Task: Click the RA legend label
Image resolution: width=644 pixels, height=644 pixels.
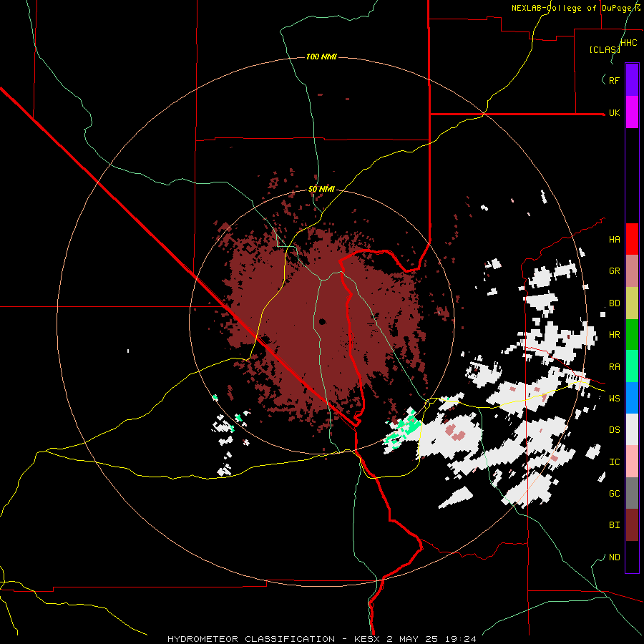Action: tap(614, 367)
